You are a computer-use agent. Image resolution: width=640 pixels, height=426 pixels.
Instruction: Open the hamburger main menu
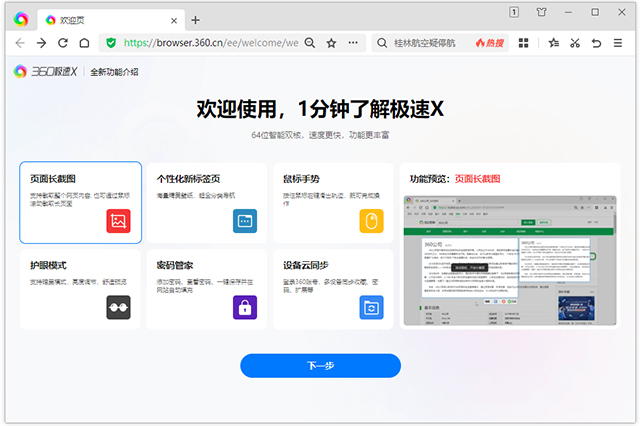click(x=618, y=43)
